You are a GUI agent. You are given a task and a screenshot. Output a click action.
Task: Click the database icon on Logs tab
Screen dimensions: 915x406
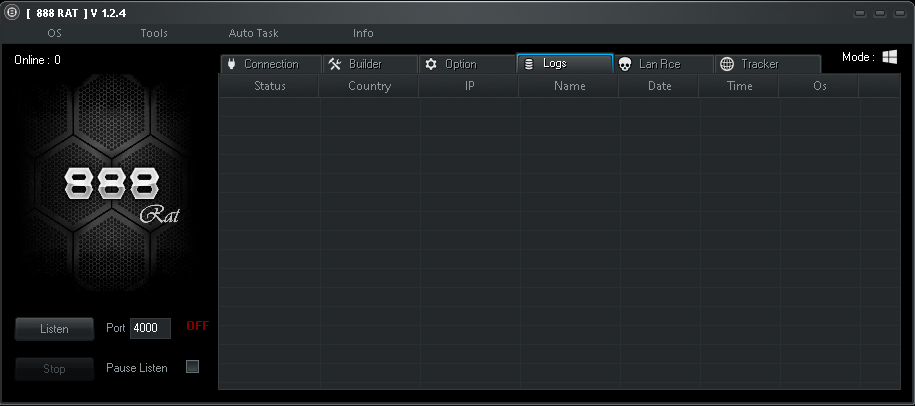coord(528,64)
